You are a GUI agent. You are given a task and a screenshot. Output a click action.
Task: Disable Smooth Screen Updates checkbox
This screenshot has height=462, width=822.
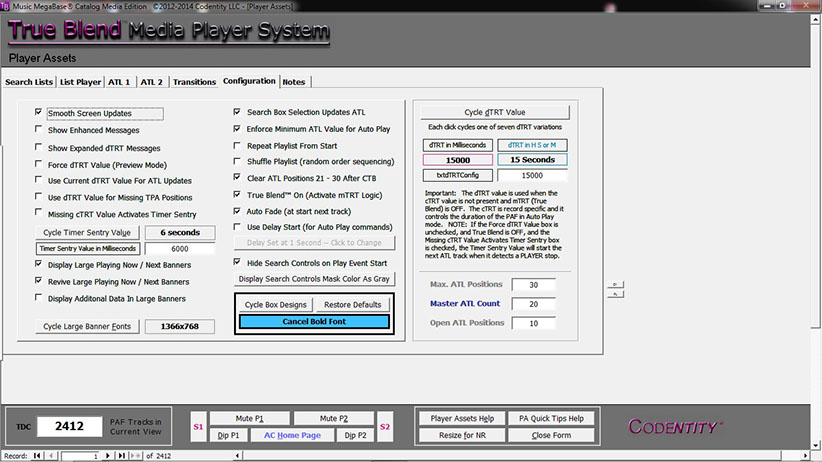pyautogui.click(x=39, y=114)
